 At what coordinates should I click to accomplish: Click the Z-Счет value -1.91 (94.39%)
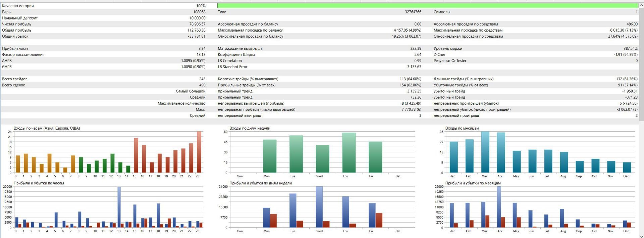626,54
